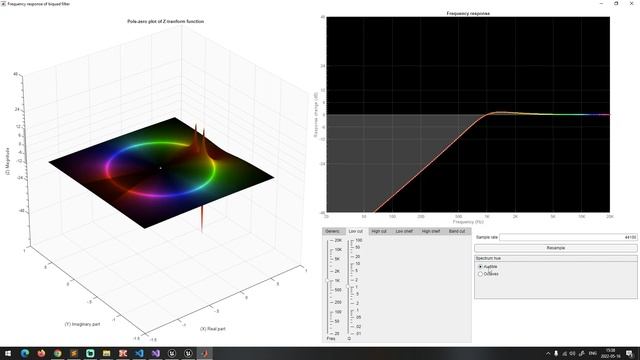Click the (X) Real part axis label

coord(213,329)
